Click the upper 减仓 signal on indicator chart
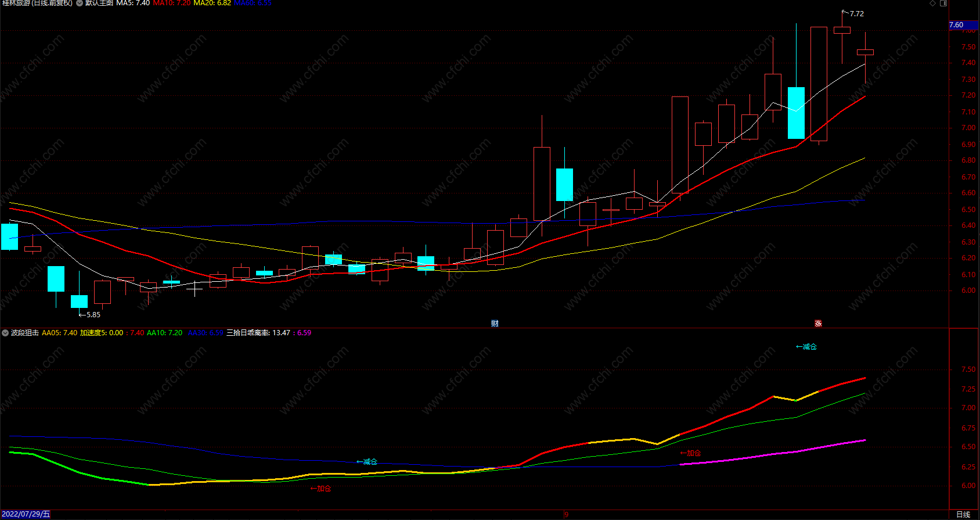The width and height of the screenshot is (980, 520). click(806, 347)
